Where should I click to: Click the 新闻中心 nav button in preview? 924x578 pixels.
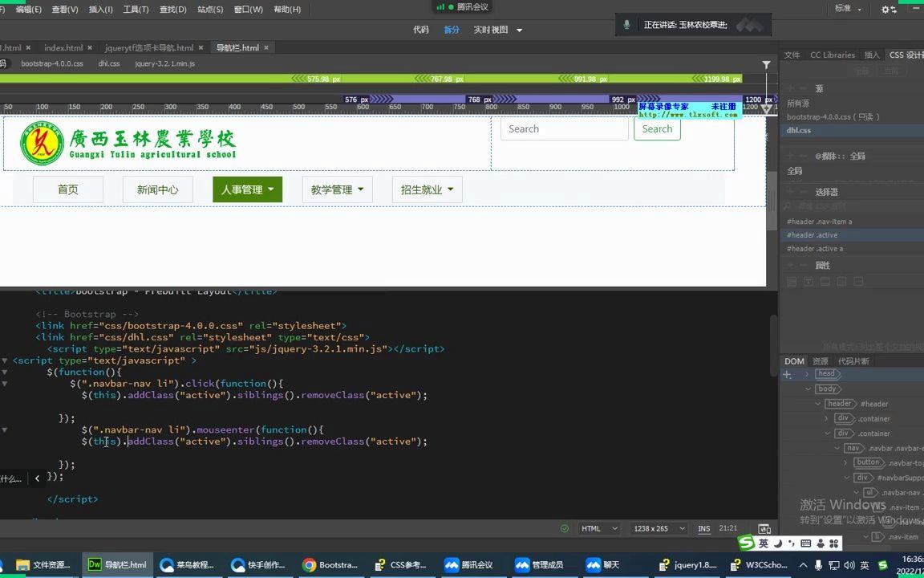157,189
